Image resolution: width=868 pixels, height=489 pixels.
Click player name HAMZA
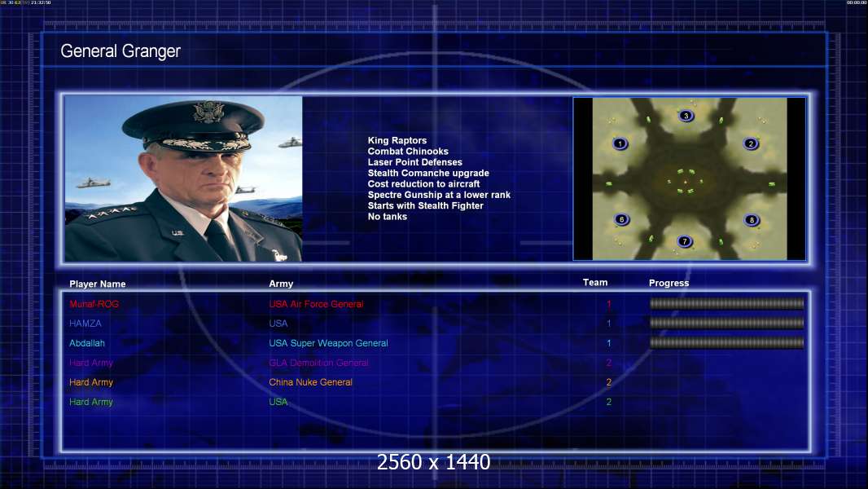pyautogui.click(x=85, y=324)
